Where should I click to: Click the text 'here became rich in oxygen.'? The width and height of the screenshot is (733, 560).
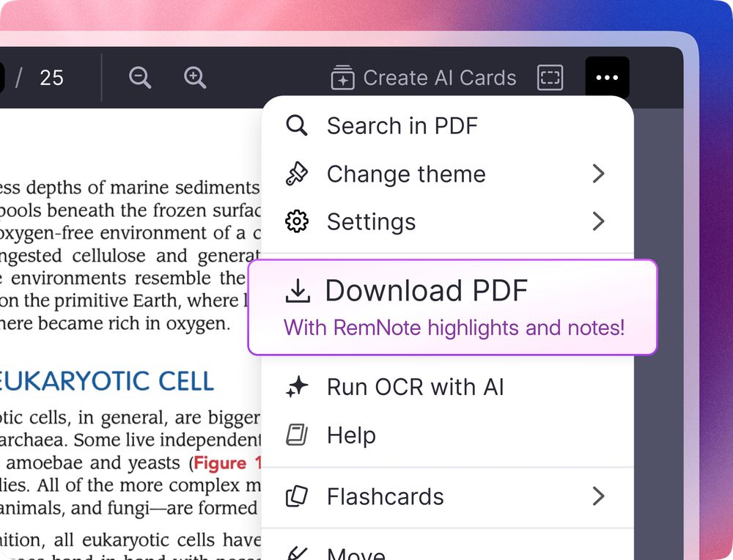pos(115,323)
